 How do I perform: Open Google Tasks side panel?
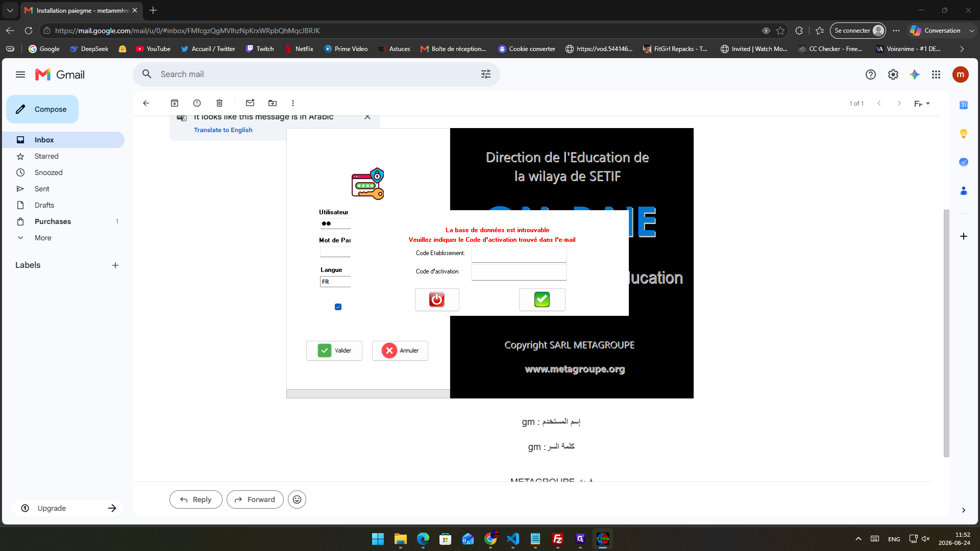[964, 162]
